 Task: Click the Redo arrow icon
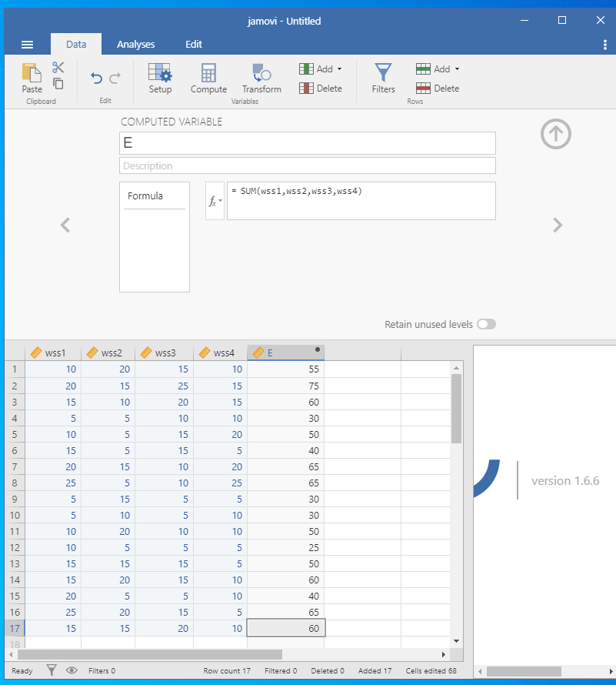[x=115, y=78]
